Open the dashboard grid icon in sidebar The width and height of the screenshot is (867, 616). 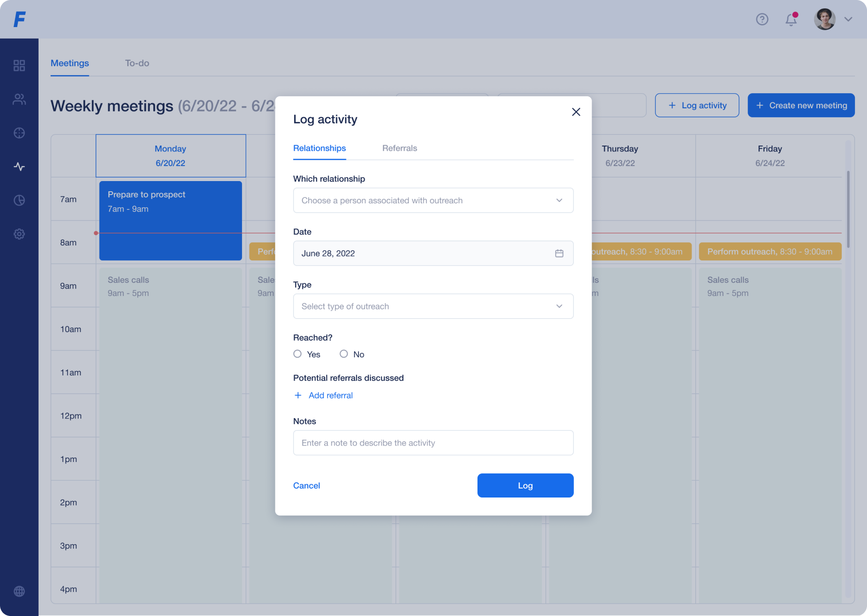coord(19,66)
